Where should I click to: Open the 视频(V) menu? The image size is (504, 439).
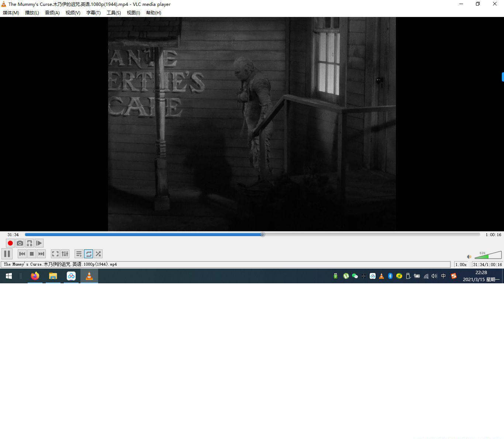(73, 13)
